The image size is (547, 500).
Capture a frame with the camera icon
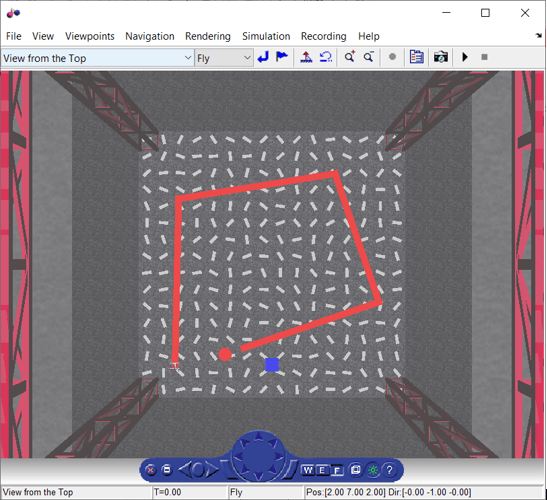pyautogui.click(x=441, y=57)
